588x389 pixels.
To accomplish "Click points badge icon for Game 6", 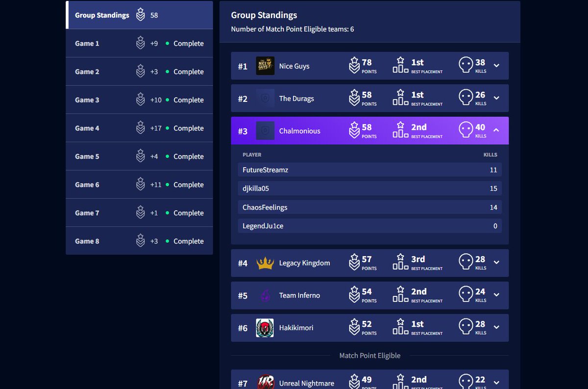I will (141, 185).
